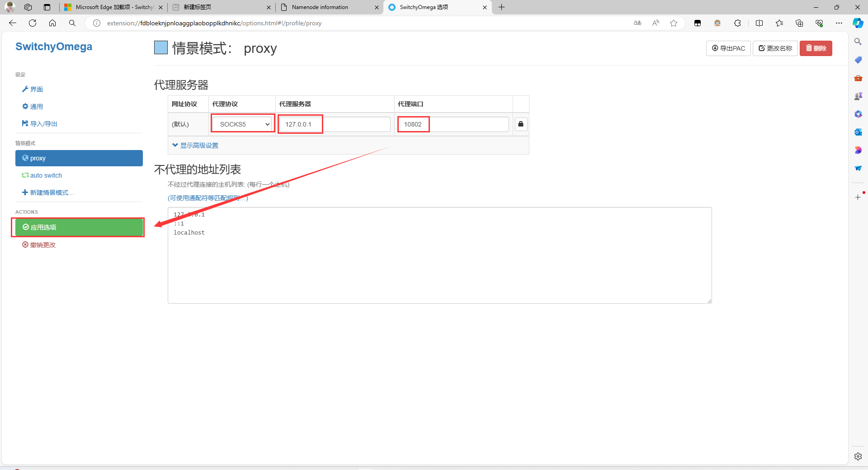The image size is (868, 470).
Task: Click 导出PAC button
Action: [x=728, y=48]
